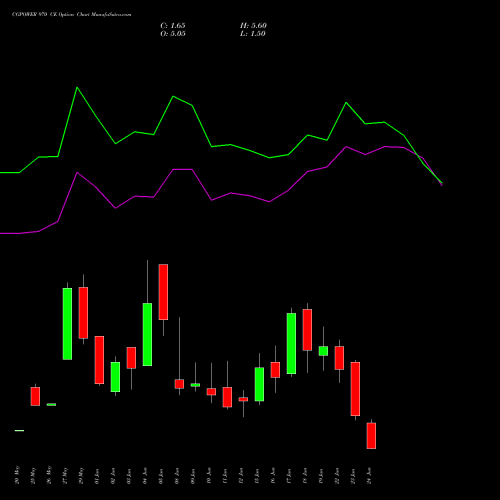The height and width of the screenshot is (500, 500).
Task: Select the red candle above 23 Jun
Action: tap(355, 389)
